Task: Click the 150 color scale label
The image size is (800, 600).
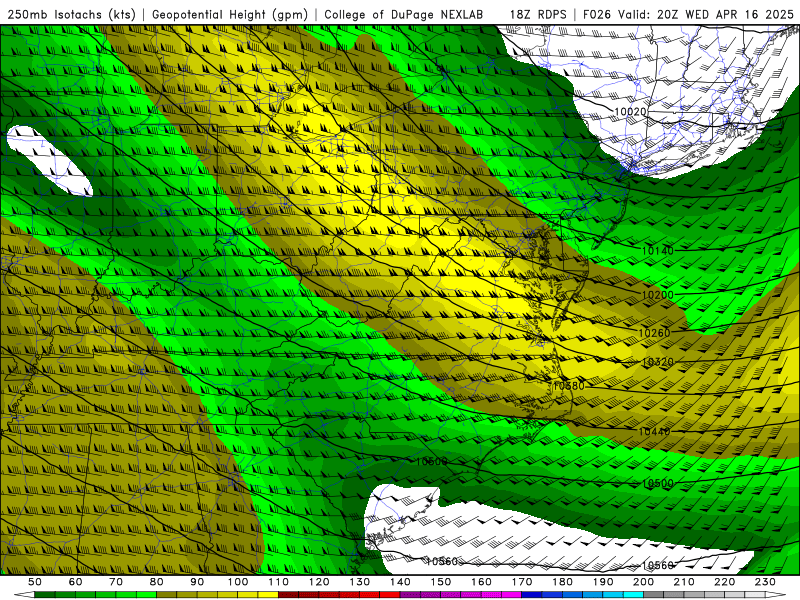Action: tap(441, 582)
